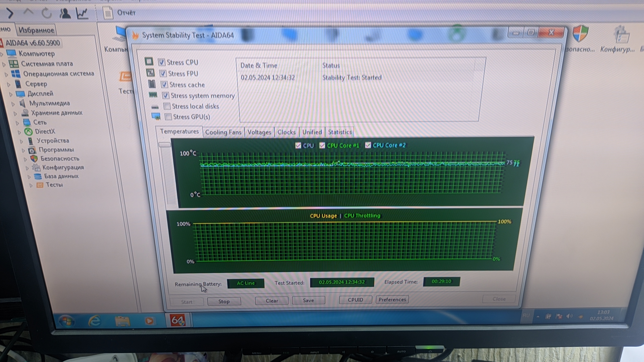Screen dimensions: 644x362
Task: Select the Тесты benchmark icon in tree
Action: point(40,185)
